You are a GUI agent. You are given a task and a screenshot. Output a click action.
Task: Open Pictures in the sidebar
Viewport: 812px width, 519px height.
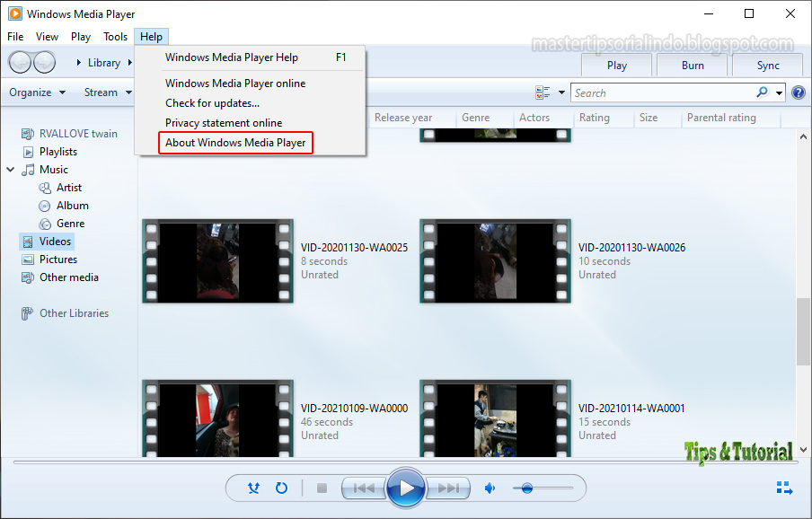pos(49,259)
